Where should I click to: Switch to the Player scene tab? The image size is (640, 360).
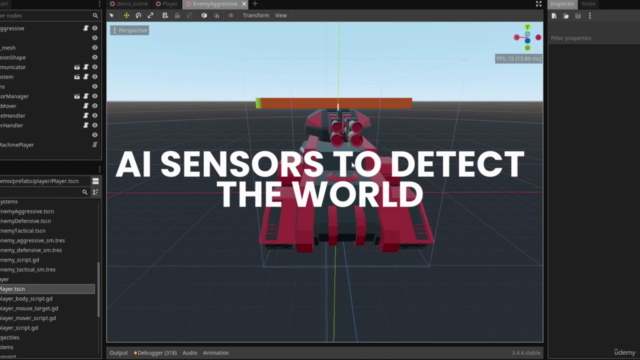point(167,4)
